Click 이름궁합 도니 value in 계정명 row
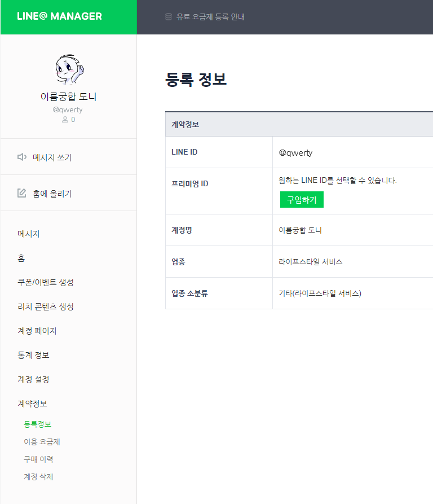 pos(300,230)
